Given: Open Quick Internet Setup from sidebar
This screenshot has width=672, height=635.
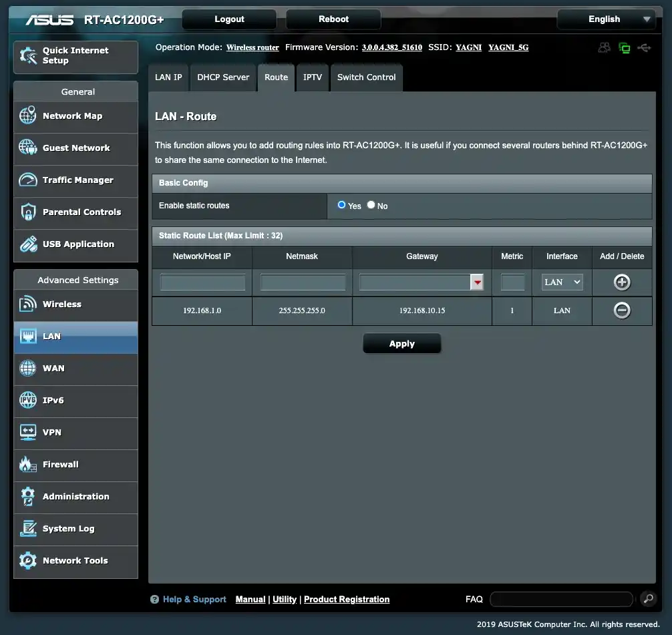Looking at the screenshot, I should (x=75, y=57).
